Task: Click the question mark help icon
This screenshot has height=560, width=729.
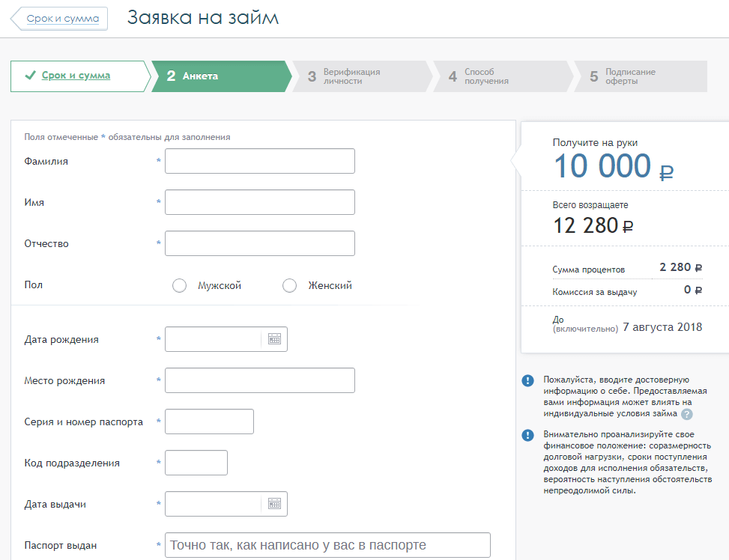Action: pos(687,414)
